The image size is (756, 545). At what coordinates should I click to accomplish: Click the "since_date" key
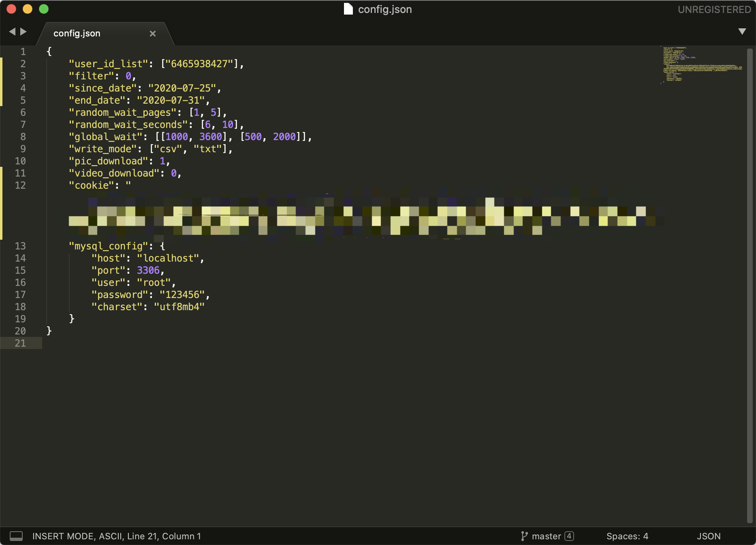click(x=103, y=88)
